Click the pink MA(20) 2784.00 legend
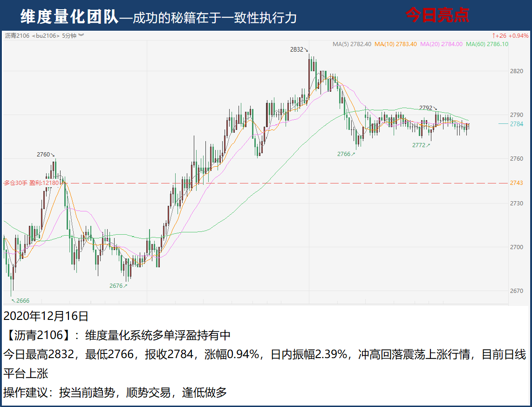Image resolution: width=532 pixels, height=407 pixels. pyautogui.click(x=441, y=44)
